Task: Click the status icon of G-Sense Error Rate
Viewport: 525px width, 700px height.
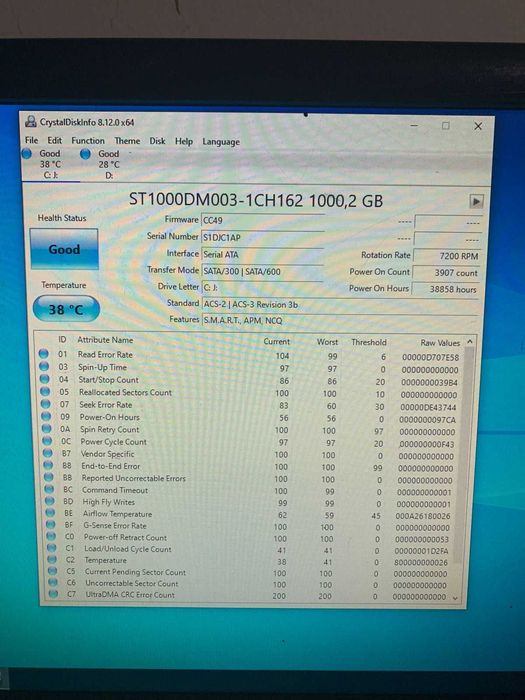Action: tap(51, 524)
